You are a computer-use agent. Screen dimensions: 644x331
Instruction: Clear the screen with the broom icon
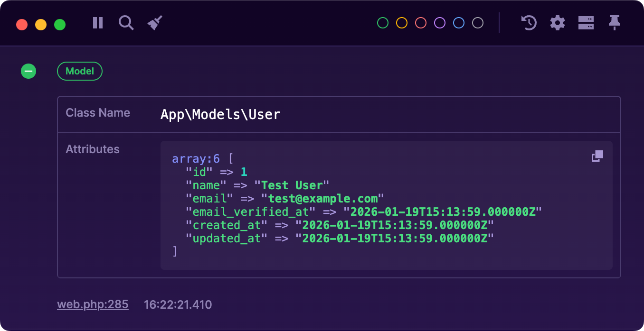coord(154,23)
